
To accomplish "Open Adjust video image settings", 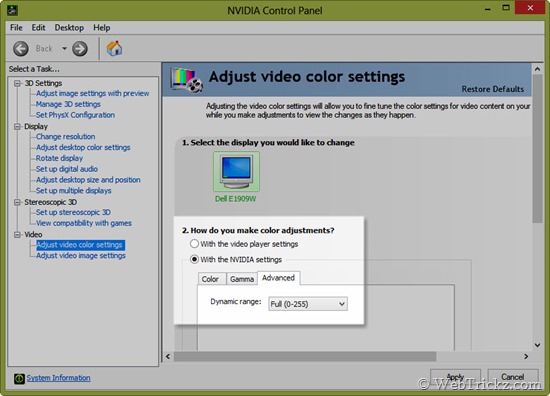I will (81, 256).
